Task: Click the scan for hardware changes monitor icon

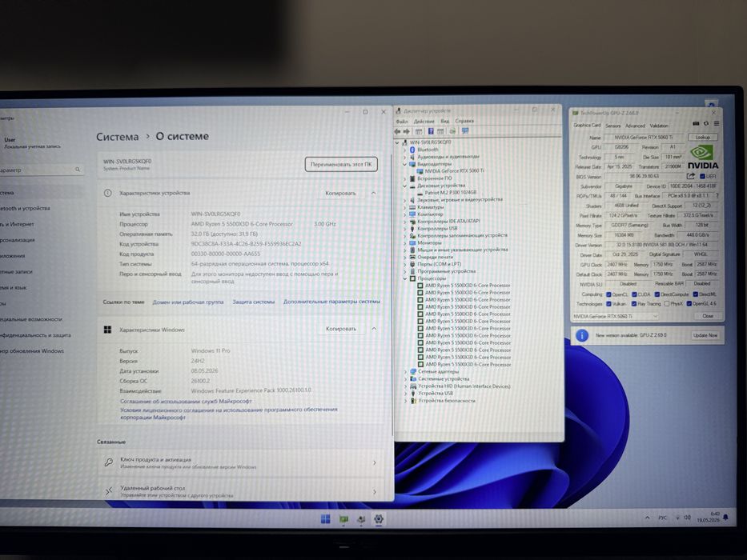Action: coord(465,131)
